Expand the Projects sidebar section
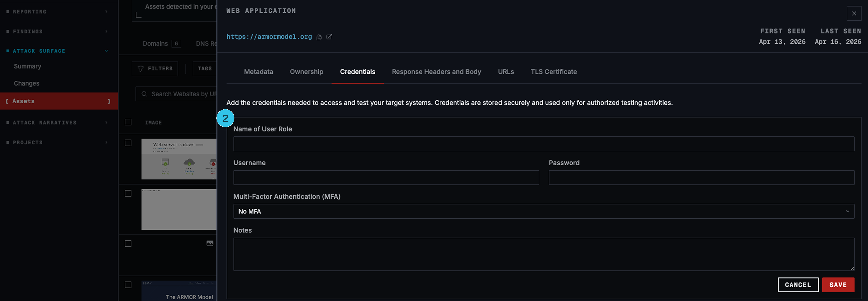The height and width of the screenshot is (301, 868). click(59, 143)
